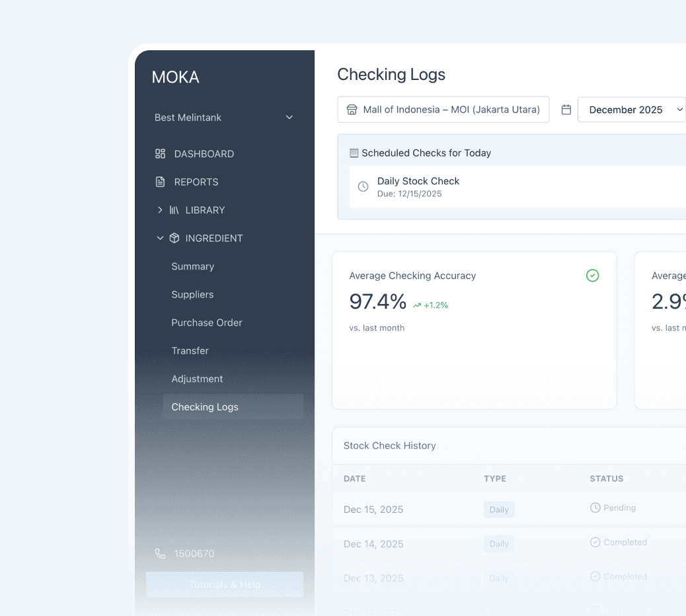The width and height of the screenshot is (686, 616).
Task: Open the Transfer submenu item
Action: coord(190,350)
